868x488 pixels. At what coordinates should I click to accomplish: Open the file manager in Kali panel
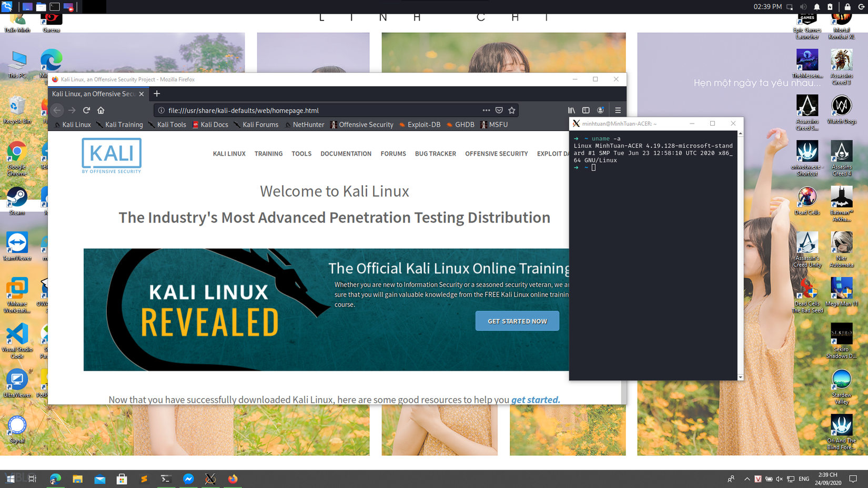(x=41, y=7)
